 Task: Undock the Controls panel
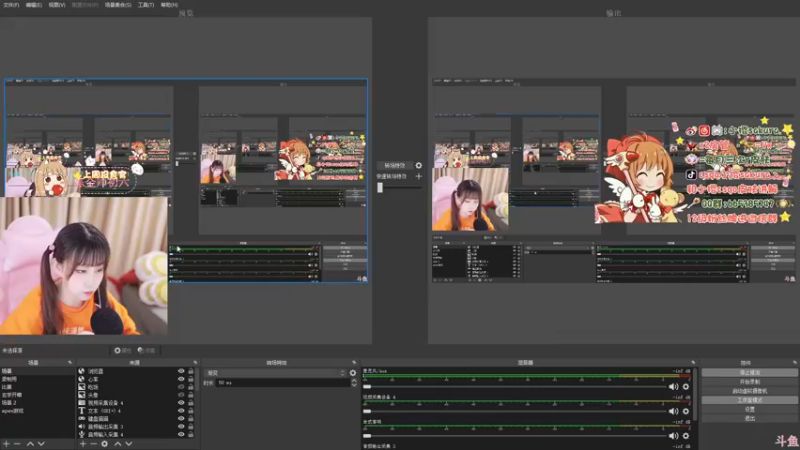[x=794, y=362]
